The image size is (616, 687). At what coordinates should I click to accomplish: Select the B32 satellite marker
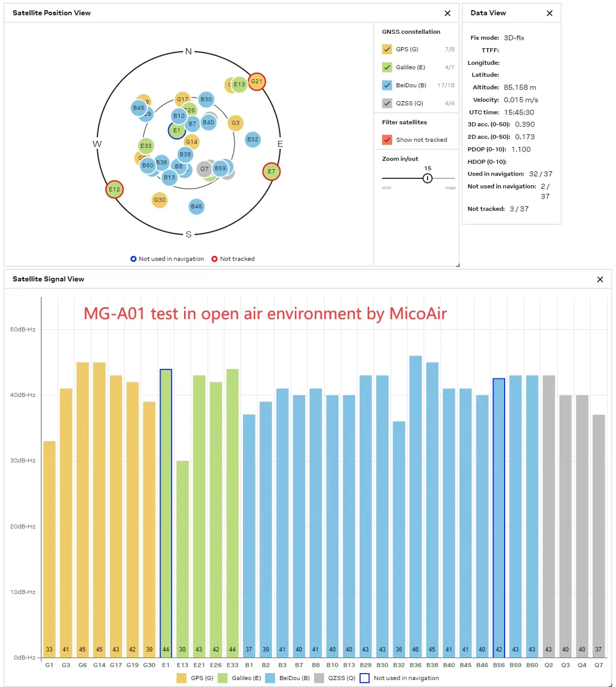tap(253, 140)
